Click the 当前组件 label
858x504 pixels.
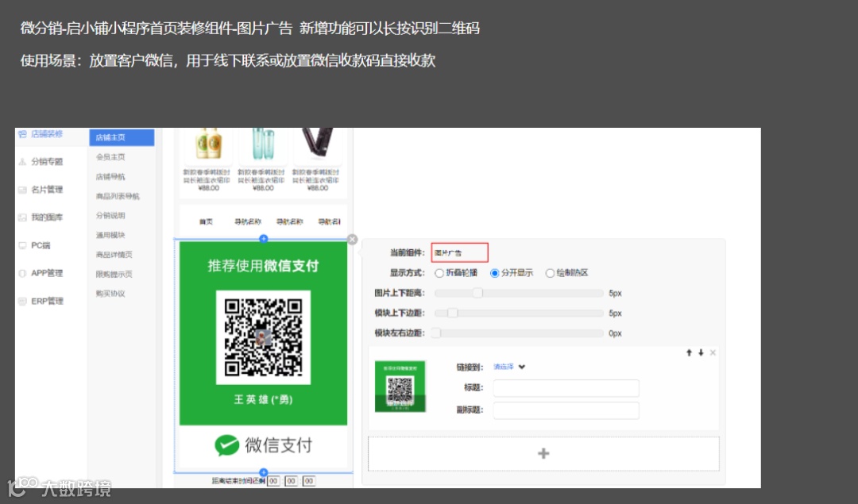click(x=407, y=252)
